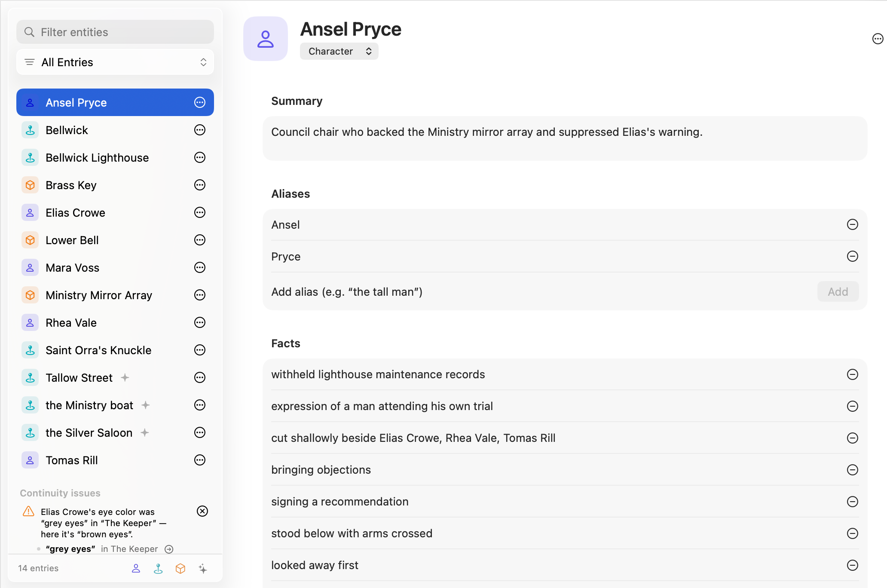Remove the 'bringing objections' fact

click(x=852, y=470)
